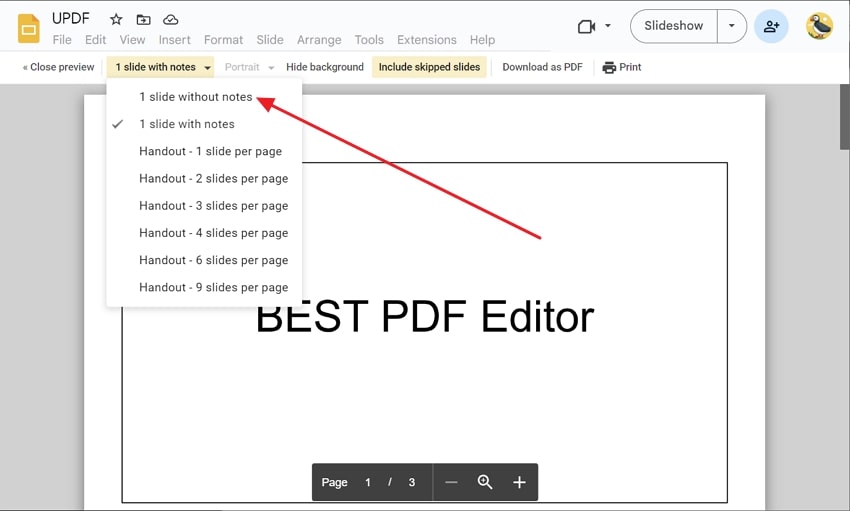
Task: Toggle Hide background option
Action: 325,67
